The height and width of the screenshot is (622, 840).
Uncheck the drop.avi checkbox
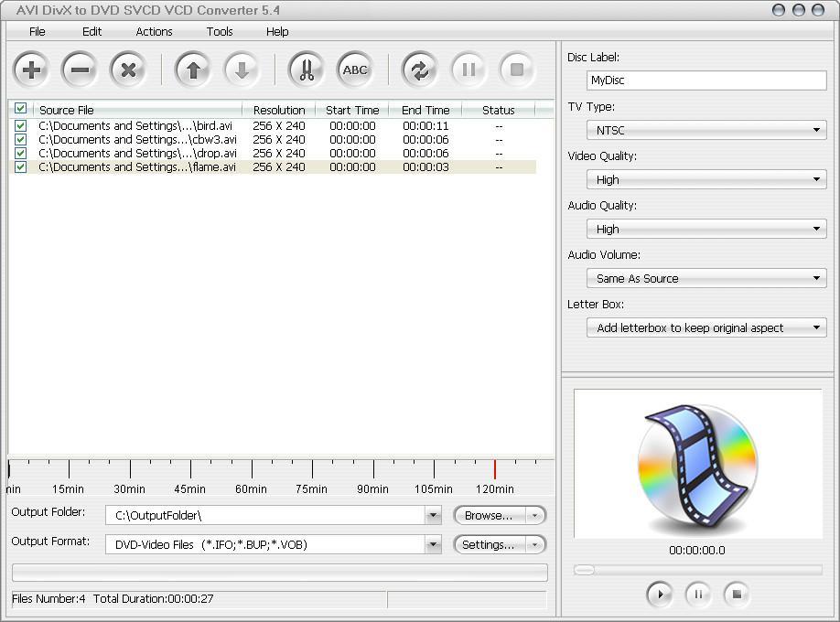20,154
